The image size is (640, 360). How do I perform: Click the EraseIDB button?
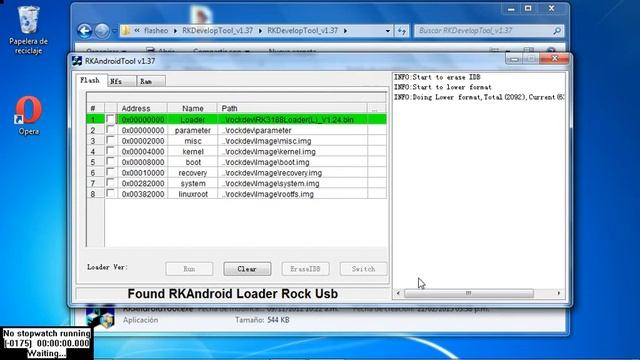[x=305, y=269]
